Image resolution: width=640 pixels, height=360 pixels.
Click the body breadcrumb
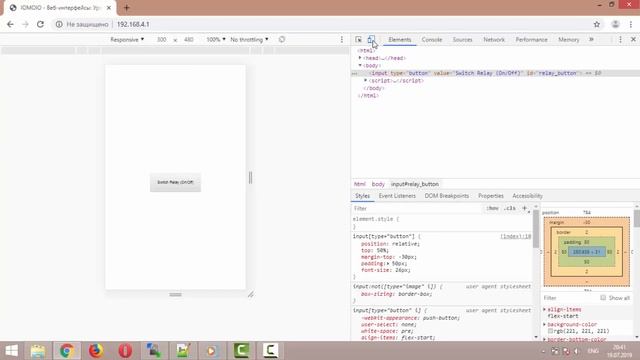tap(378, 184)
